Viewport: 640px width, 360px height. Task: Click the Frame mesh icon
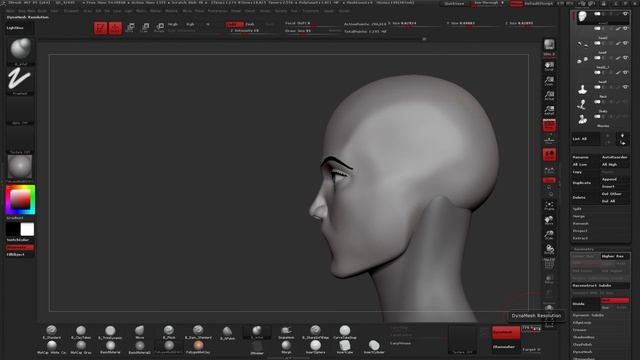(549, 206)
